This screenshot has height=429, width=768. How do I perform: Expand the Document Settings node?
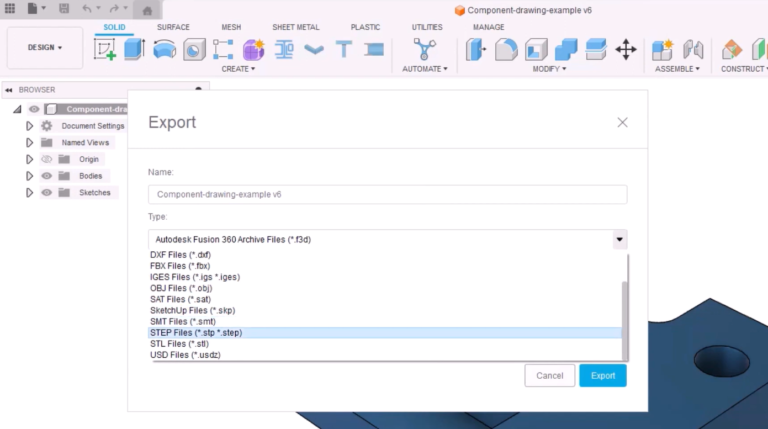30,126
